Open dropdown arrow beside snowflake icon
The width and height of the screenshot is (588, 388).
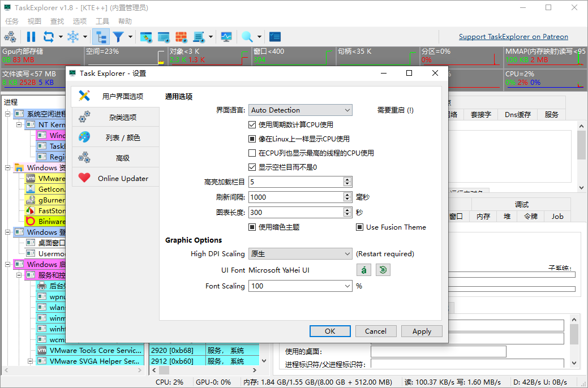point(85,37)
